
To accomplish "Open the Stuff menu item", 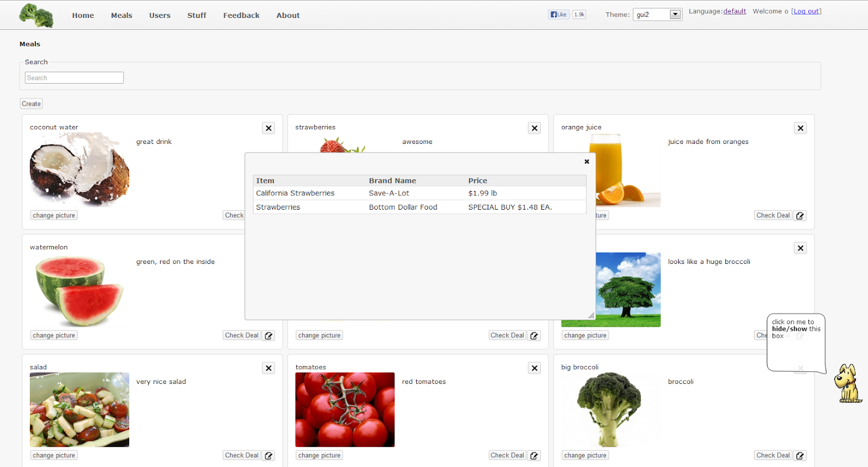I will click(197, 15).
